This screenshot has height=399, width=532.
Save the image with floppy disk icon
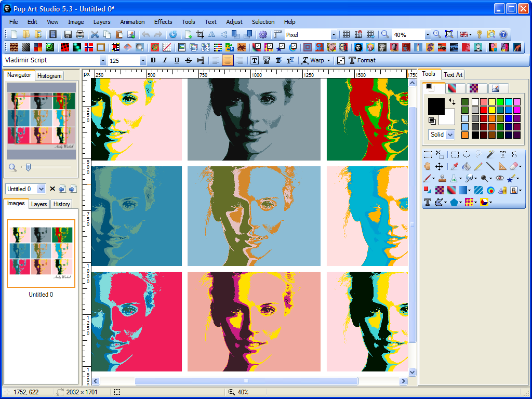point(68,34)
